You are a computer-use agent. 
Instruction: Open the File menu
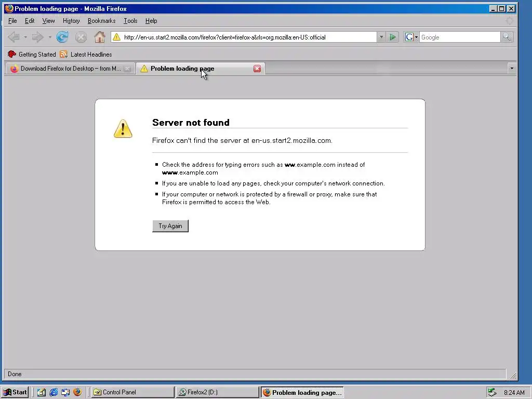coord(12,21)
